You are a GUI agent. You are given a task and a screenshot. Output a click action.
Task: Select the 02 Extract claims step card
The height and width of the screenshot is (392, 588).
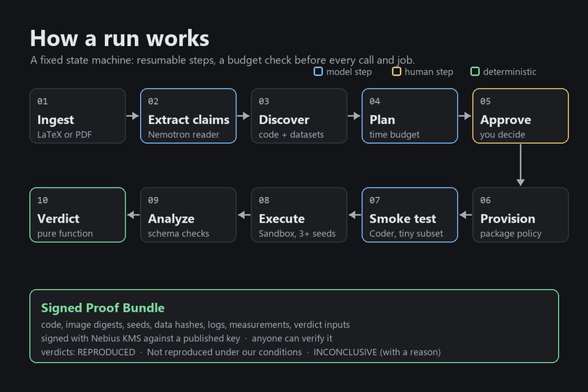pyautogui.click(x=188, y=116)
